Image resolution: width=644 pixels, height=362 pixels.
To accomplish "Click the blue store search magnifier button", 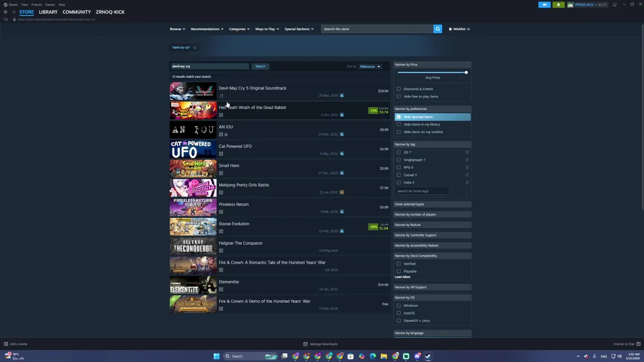I will 438,29.
